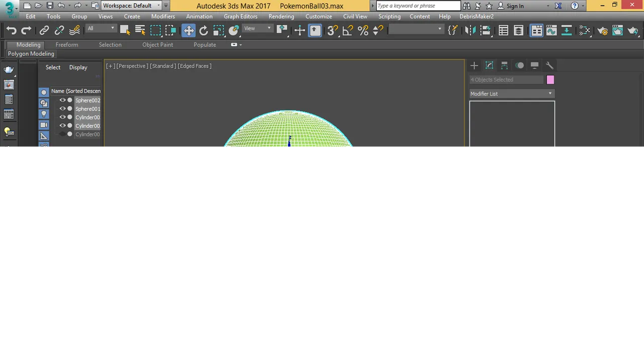
Task: Open the Modifiers menu
Action: (163, 17)
